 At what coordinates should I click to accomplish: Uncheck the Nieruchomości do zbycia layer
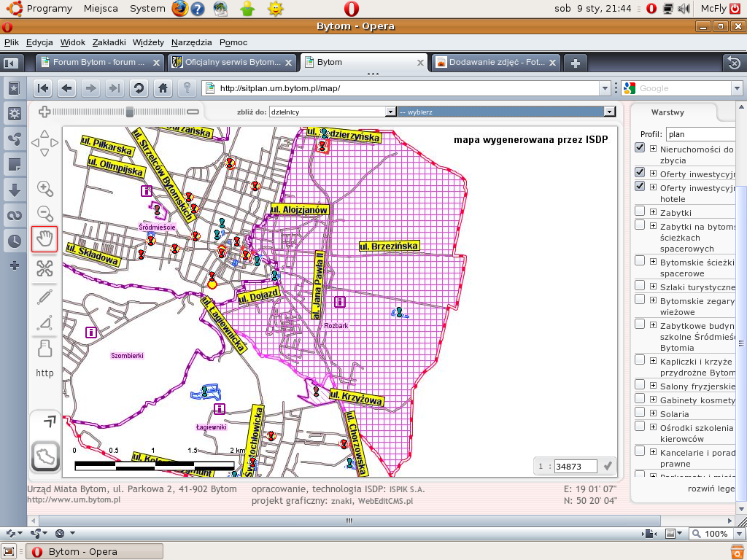640,148
